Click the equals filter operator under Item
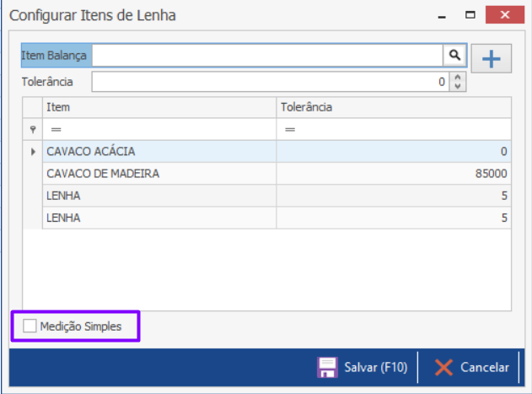 56,129
